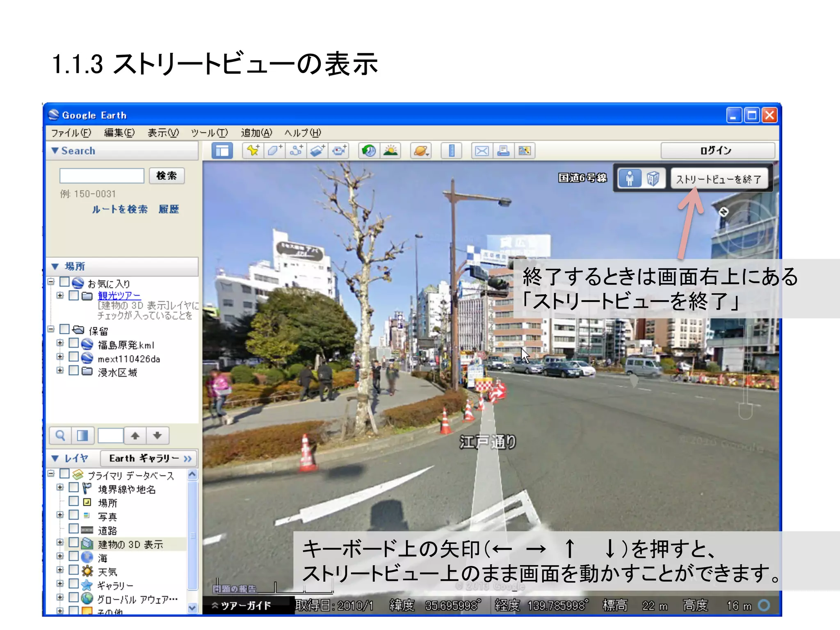
Task: Click the 天気 layer sun icon
Action: click(87, 571)
